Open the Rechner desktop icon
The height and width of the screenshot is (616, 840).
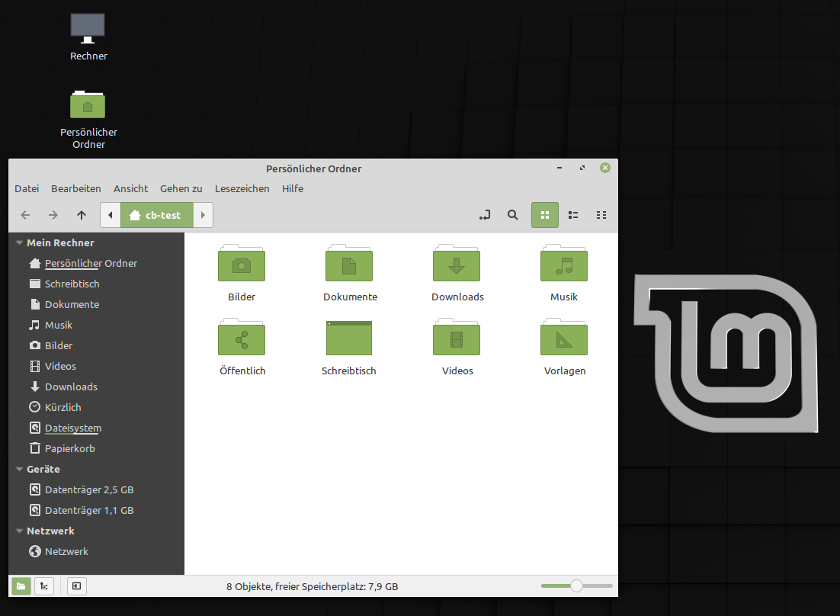tap(88, 37)
